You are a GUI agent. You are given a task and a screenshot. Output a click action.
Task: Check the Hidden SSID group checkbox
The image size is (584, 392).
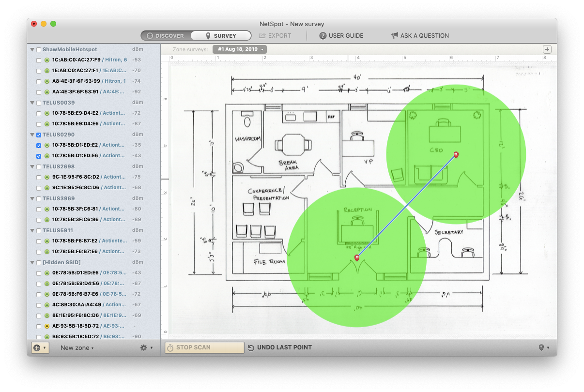point(39,262)
